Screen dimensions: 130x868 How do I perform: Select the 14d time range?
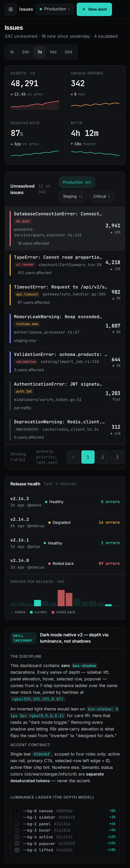coord(53,52)
